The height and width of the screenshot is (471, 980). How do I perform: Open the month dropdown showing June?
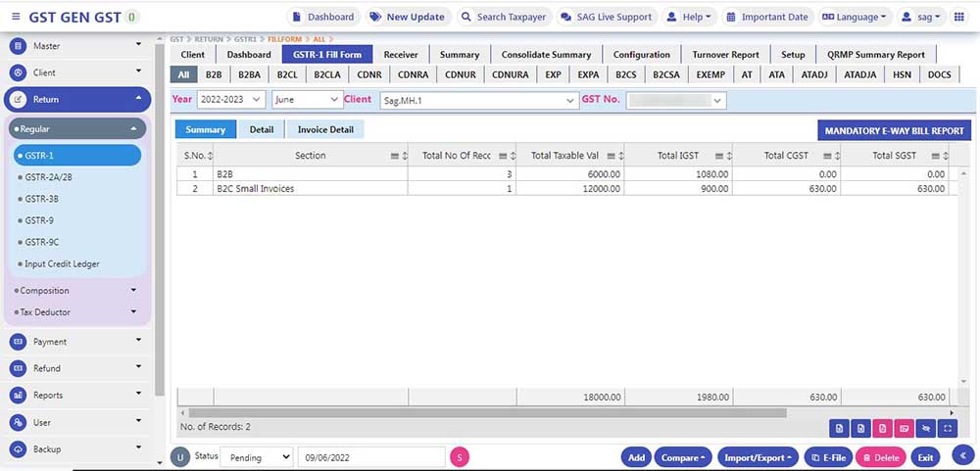[x=307, y=100]
